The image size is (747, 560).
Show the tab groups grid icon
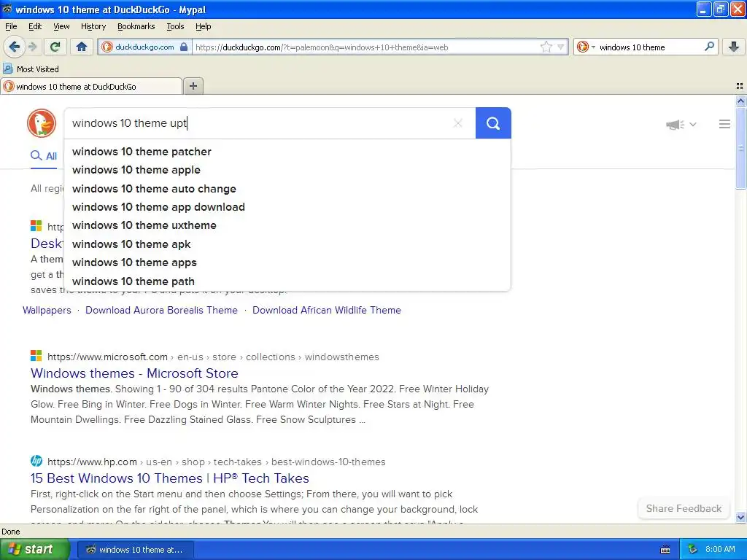pyautogui.click(x=740, y=86)
